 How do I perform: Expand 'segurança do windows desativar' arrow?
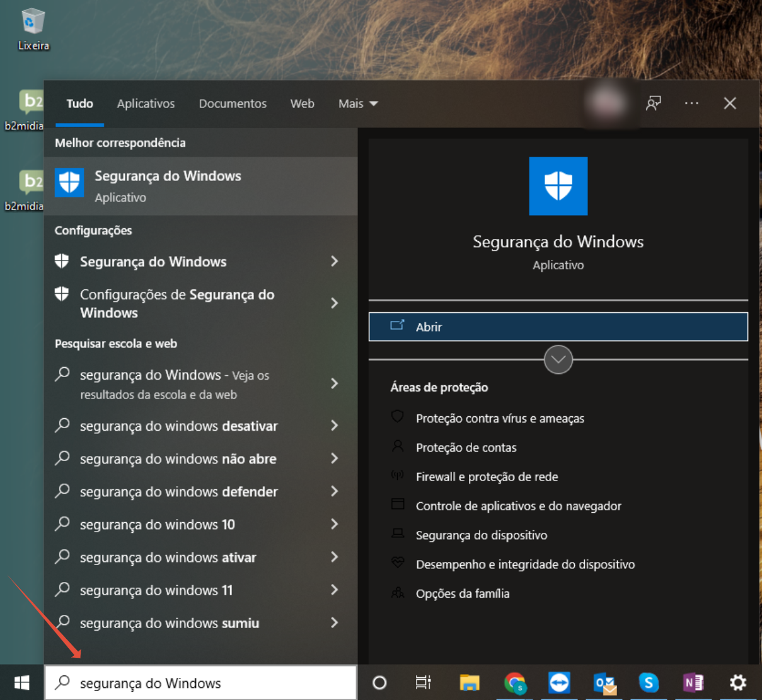pos(335,426)
